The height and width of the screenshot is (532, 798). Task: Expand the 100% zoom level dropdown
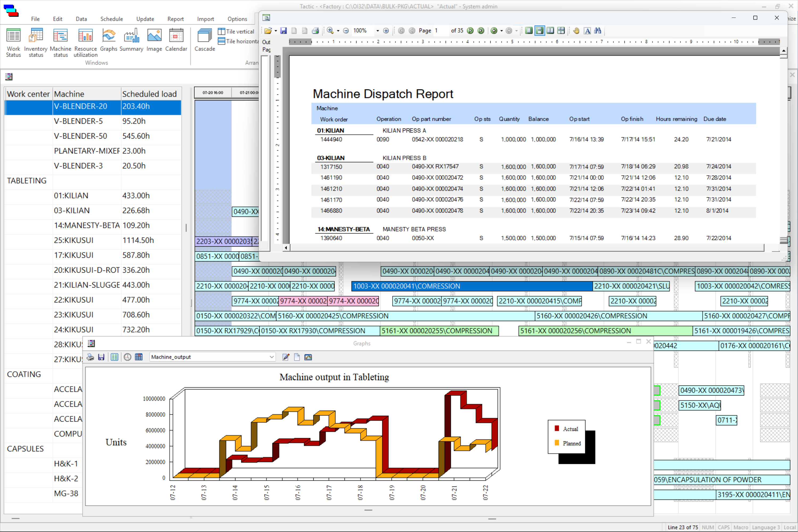tap(377, 31)
